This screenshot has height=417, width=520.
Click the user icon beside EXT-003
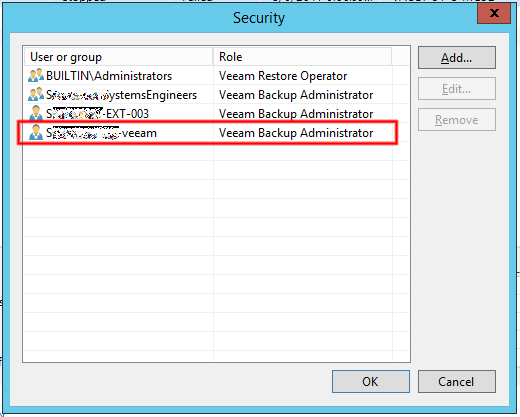coord(36,113)
